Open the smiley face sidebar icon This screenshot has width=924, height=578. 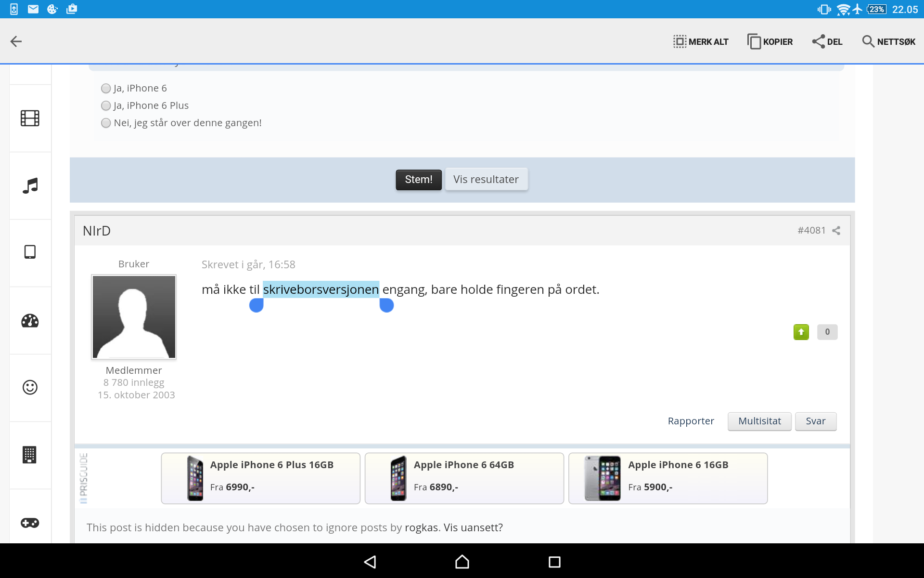[30, 387]
